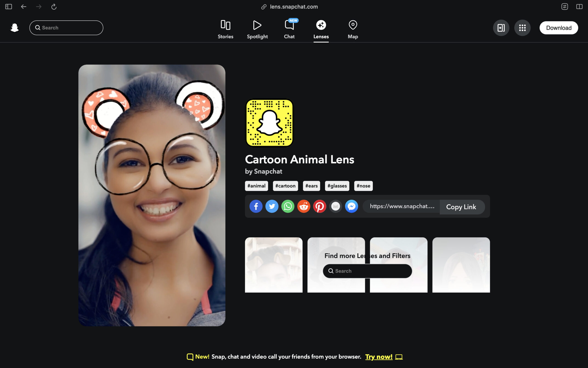Click the Copy Link button
Screen dimensions: 588x368
pos(462,207)
